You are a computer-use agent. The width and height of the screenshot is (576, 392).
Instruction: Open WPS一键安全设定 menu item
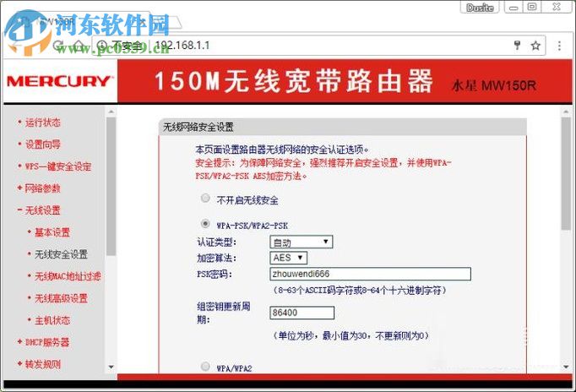pos(58,166)
